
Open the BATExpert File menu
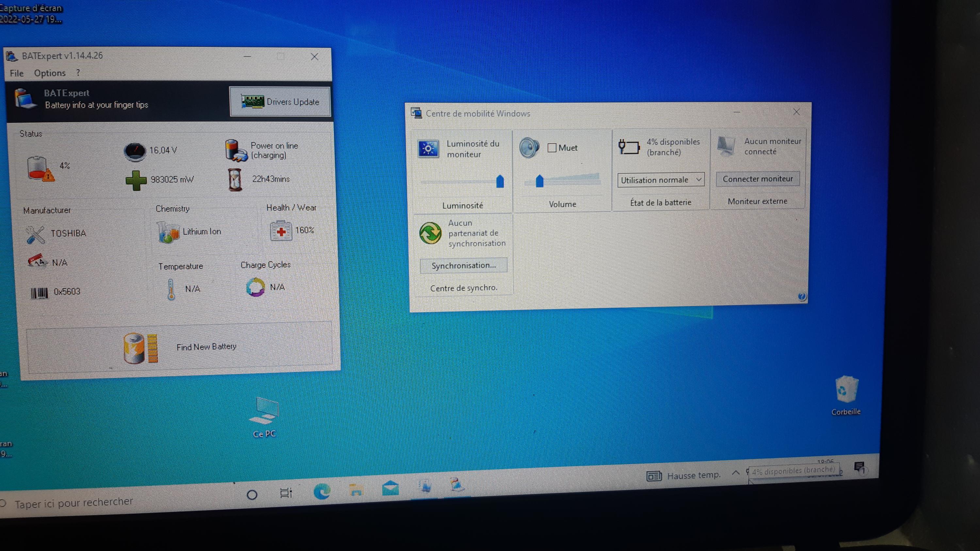[x=17, y=73]
